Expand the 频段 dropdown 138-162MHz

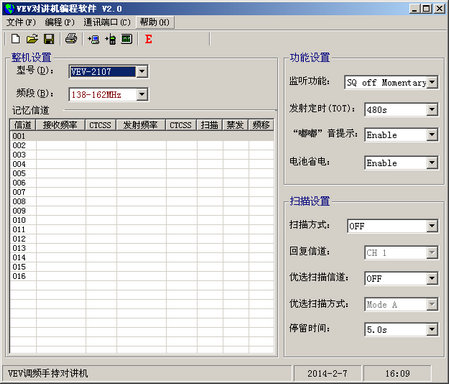pos(142,94)
